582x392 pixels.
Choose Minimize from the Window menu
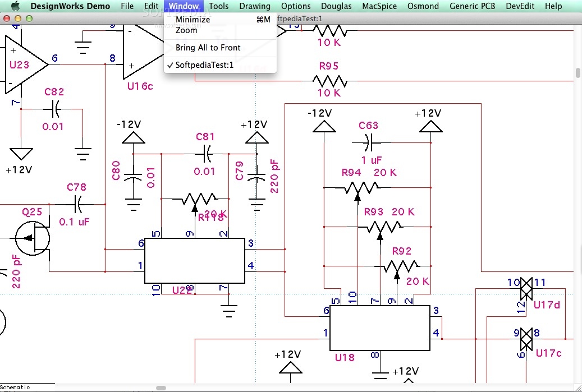coord(220,19)
